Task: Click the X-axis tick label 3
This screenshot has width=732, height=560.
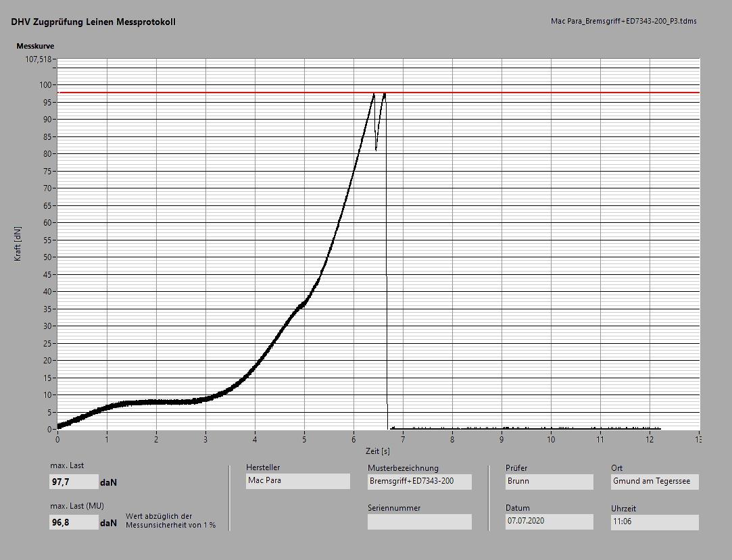Action: click(x=206, y=439)
